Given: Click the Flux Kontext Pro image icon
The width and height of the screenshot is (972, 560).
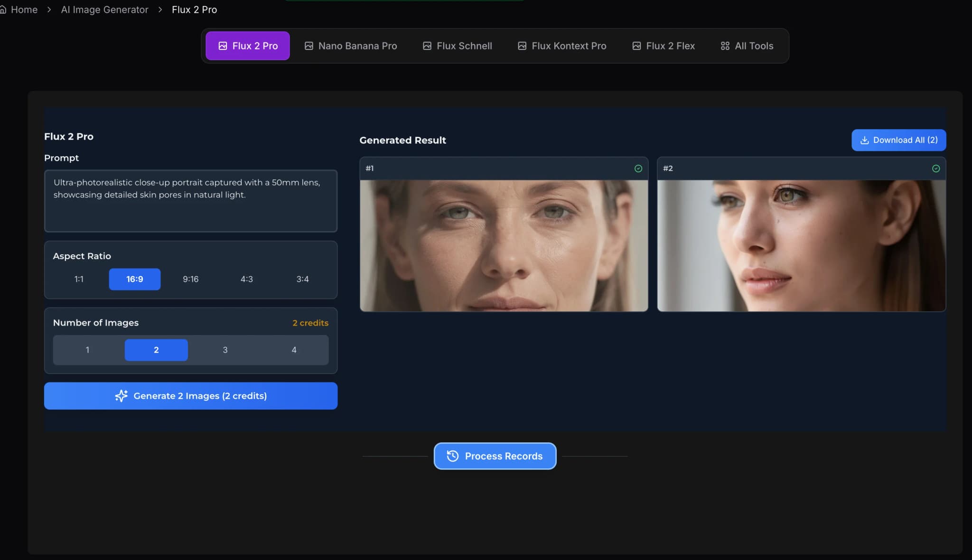Looking at the screenshot, I should point(522,46).
